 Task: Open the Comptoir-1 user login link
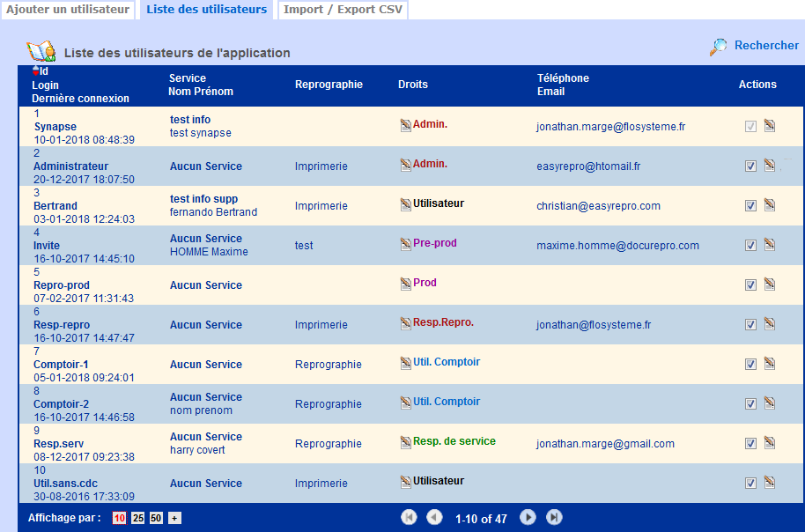coord(61,365)
